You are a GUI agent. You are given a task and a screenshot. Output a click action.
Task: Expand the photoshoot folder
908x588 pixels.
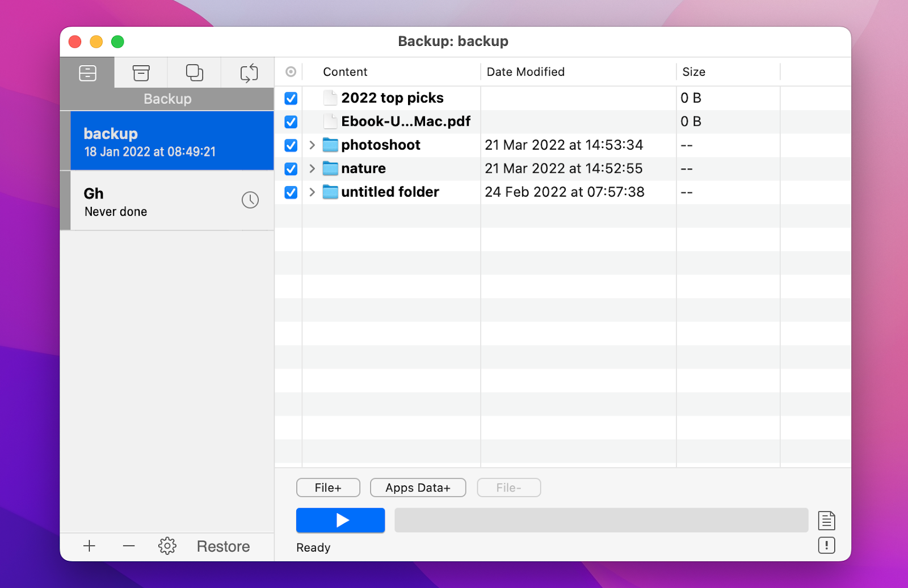coord(312,145)
